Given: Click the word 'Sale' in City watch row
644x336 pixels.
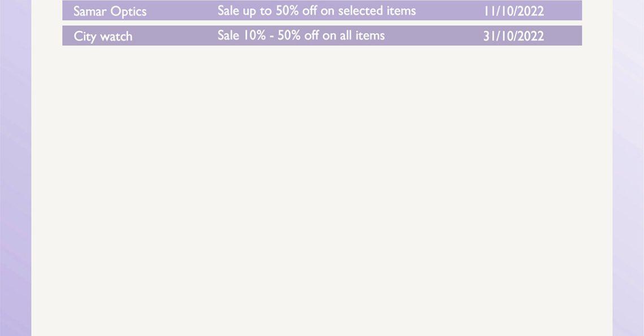Looking at the screenshot, I should tap(228, 36).
